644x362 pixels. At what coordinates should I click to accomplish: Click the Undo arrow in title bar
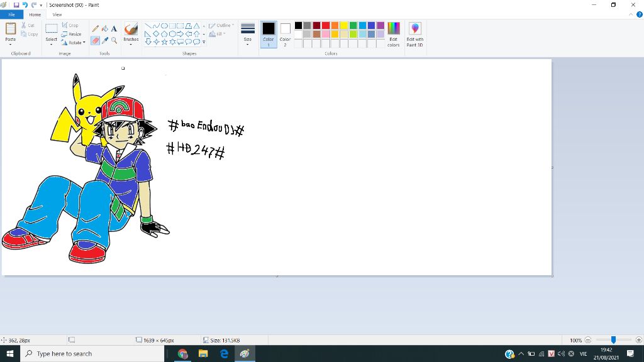(25, 5)
